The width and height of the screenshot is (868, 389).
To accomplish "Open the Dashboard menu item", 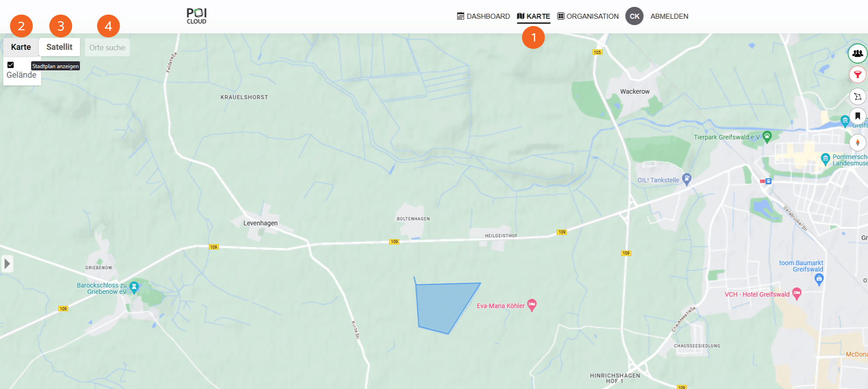I will (x=484, y=16).
